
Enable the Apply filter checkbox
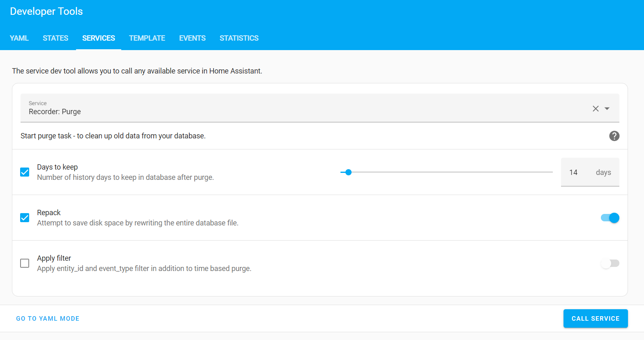25,263
